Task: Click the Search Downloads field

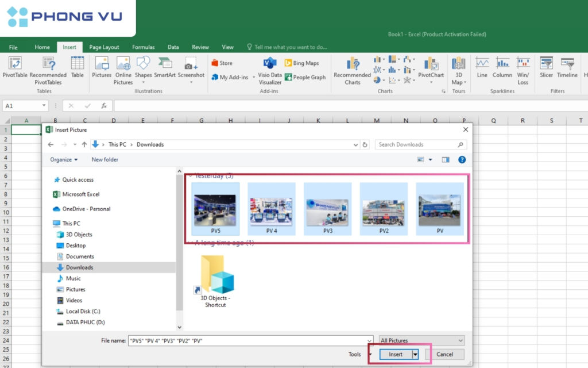Action: coord(420,144)
